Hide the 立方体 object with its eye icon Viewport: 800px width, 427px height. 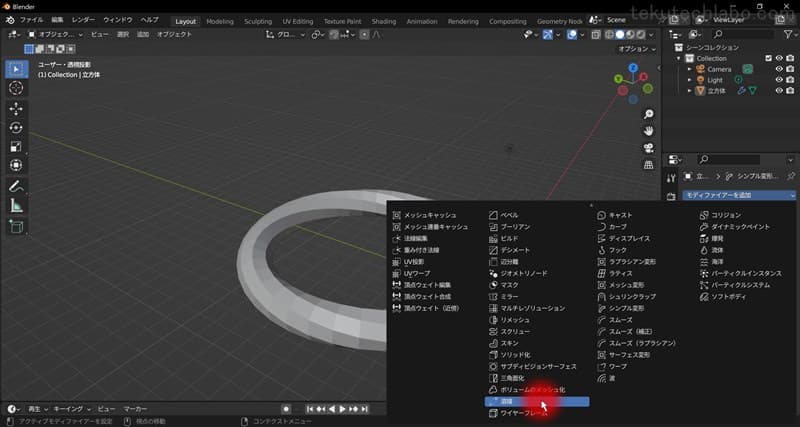779,91
